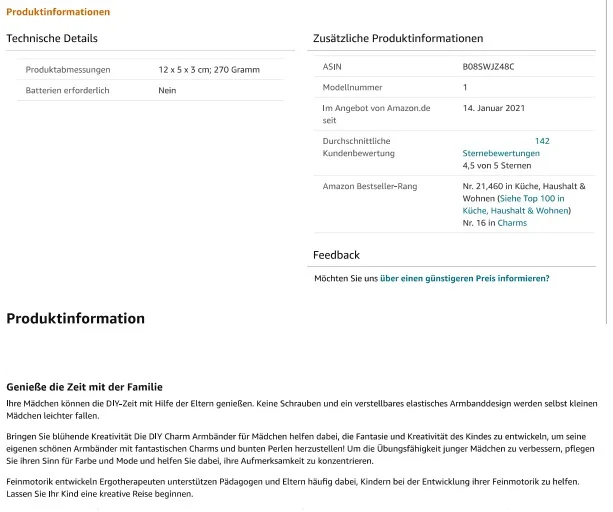
Task: Click the Technische Details section heading
Action: click(x=52, y=38)
